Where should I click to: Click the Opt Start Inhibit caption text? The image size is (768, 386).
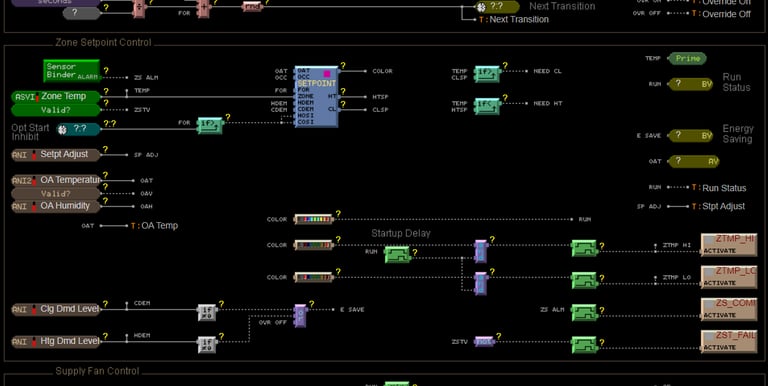[30, 132]
